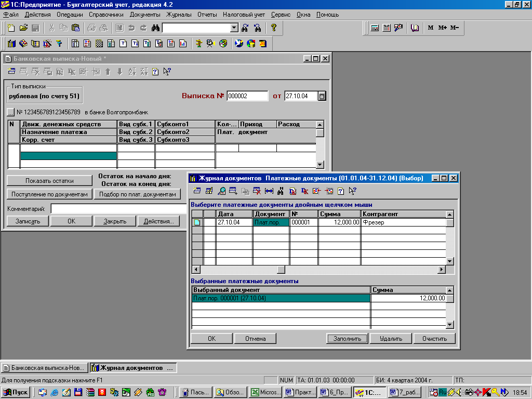Click the move row up arrow in bank statement toolbar
532x399 pixels.
(108, 71)
